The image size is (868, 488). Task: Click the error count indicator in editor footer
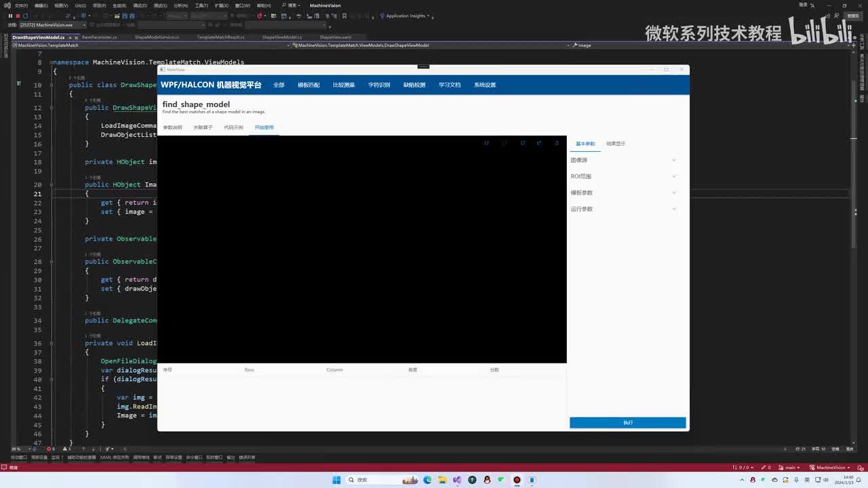coord(51,449)
